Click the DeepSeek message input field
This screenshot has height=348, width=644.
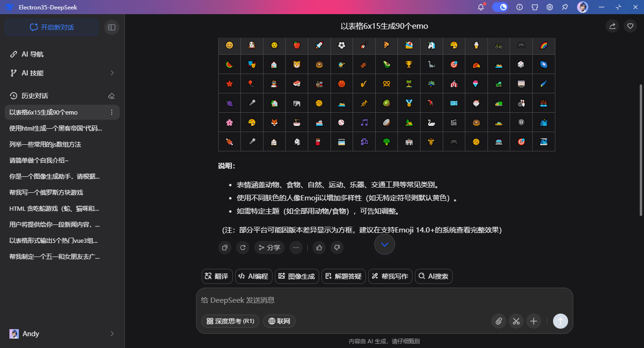tap(330, 300)
